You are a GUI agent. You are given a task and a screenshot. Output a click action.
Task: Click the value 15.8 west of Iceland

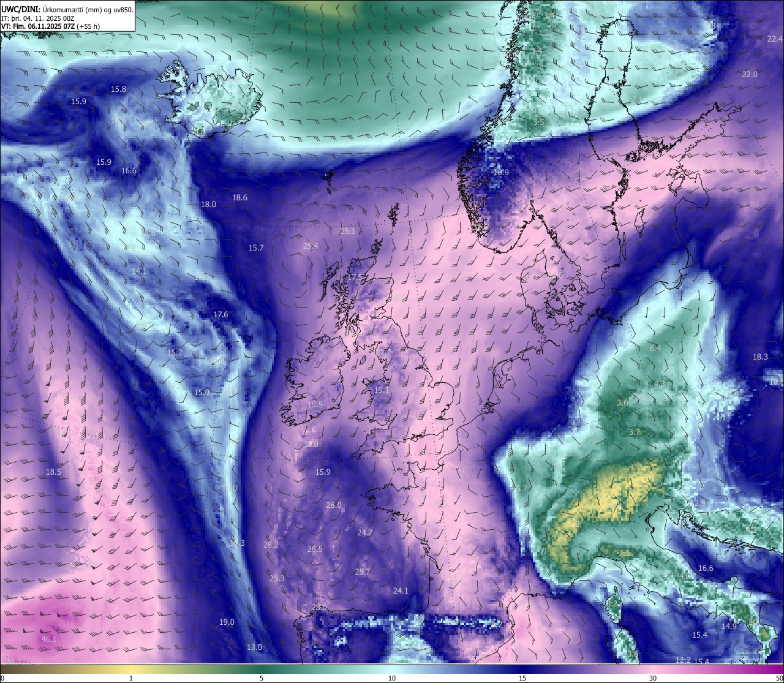click(x=118, y=89)
